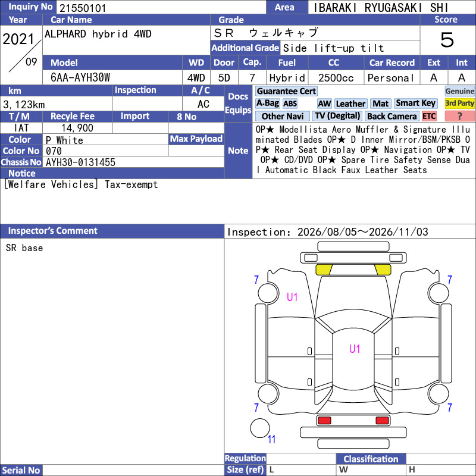Select the Smart Key tag
The height and width of the screenshot is (476, 476).
click(x=415, y=103)
